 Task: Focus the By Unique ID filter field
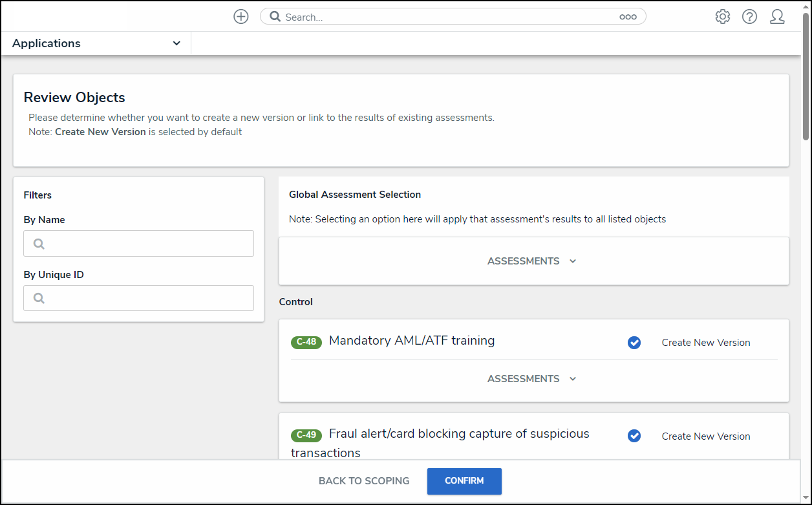pos(138,298)
